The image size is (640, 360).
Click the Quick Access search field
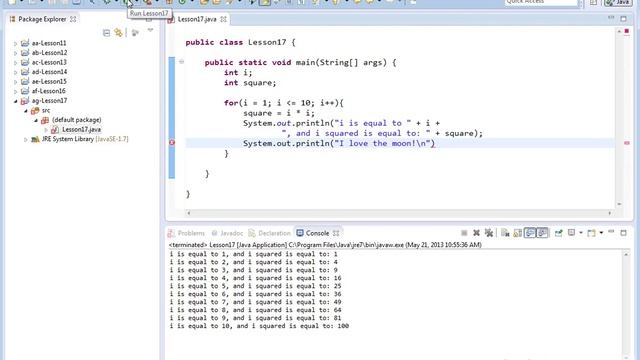(541, 2)
